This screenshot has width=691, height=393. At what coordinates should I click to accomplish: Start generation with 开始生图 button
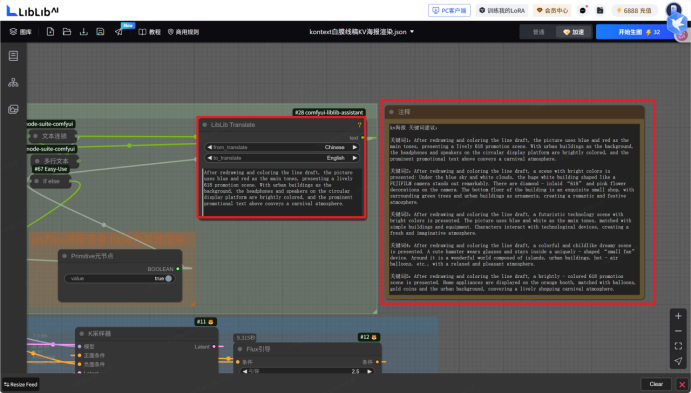(x=639, y=32)
